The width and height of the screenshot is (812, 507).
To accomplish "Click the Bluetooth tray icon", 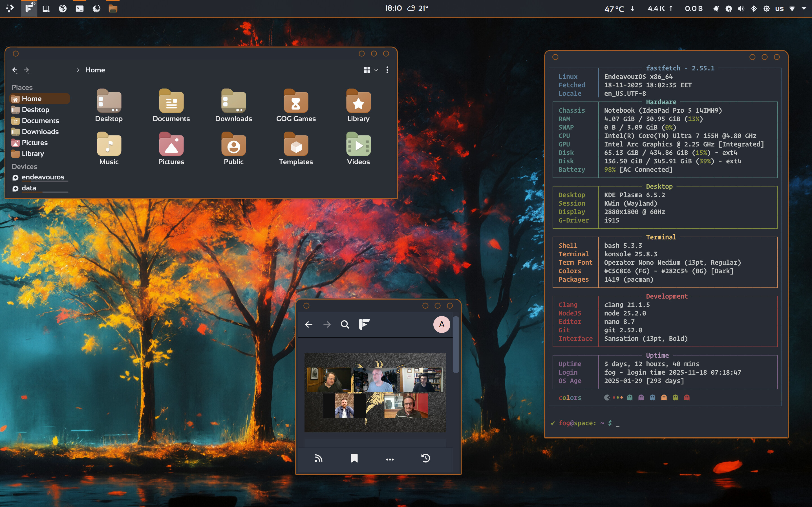I will point(754,8).
